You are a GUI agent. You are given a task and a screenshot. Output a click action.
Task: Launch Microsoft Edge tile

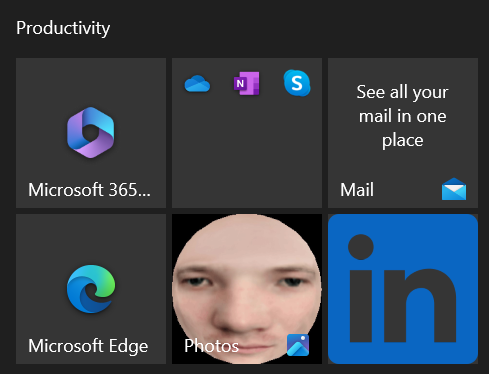pos(91,289)
